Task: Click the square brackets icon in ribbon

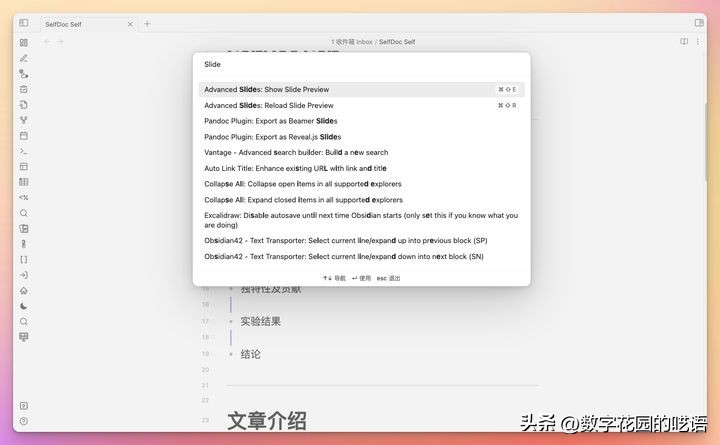Action: 24,259
